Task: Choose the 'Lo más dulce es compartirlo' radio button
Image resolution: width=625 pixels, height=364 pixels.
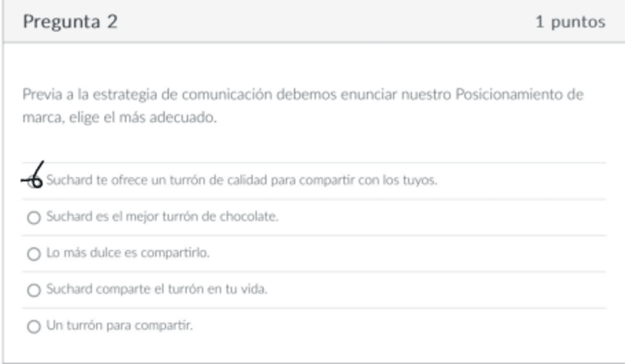Action: [32, 254]
